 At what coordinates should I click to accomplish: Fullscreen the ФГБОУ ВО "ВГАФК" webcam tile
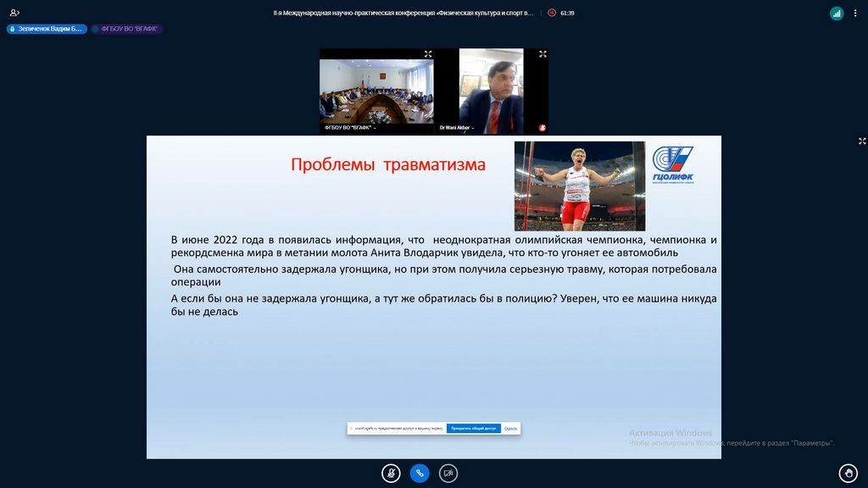click(428, 54)
